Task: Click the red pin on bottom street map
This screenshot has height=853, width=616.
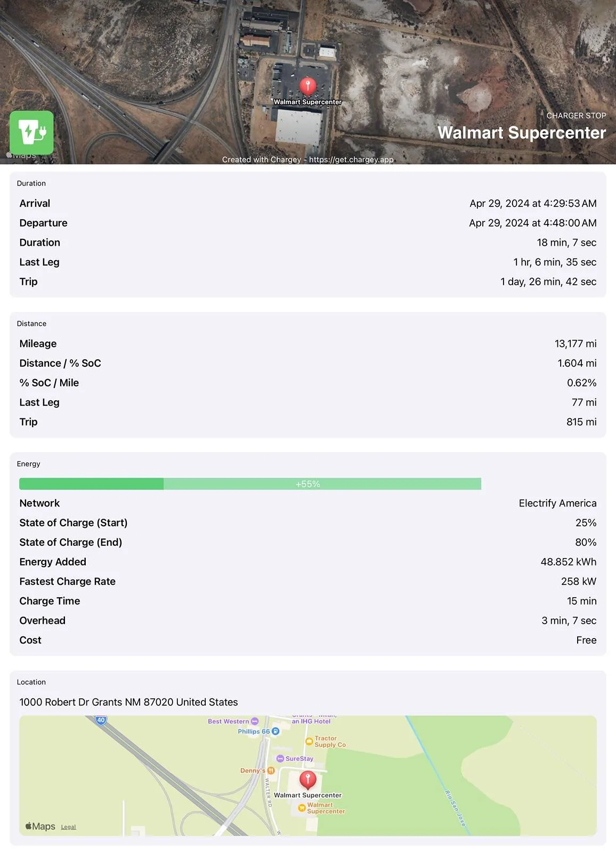Action: point(307,780)
